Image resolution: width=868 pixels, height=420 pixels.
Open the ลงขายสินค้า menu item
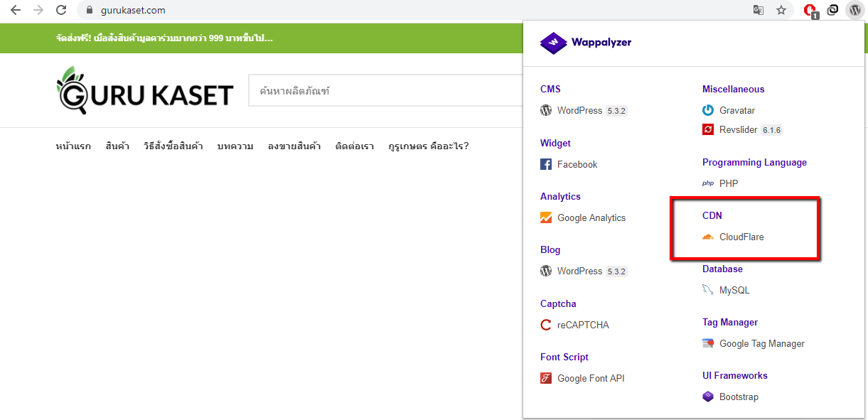[x=294, y=146]
